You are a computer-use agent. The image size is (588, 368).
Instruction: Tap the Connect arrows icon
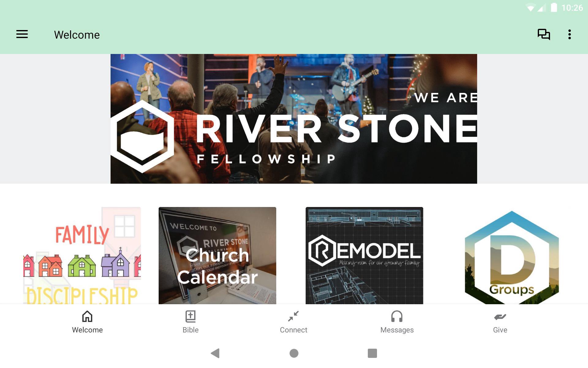pos(293,316)
